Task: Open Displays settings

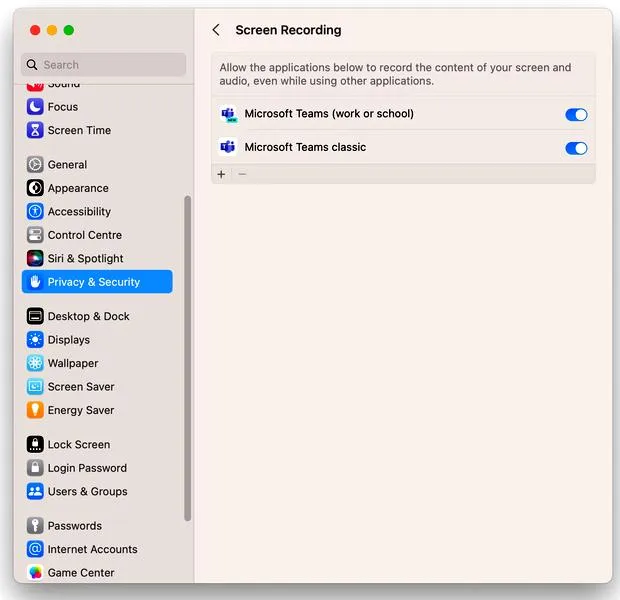Action: pyautogui.click(x=99, y=340)
